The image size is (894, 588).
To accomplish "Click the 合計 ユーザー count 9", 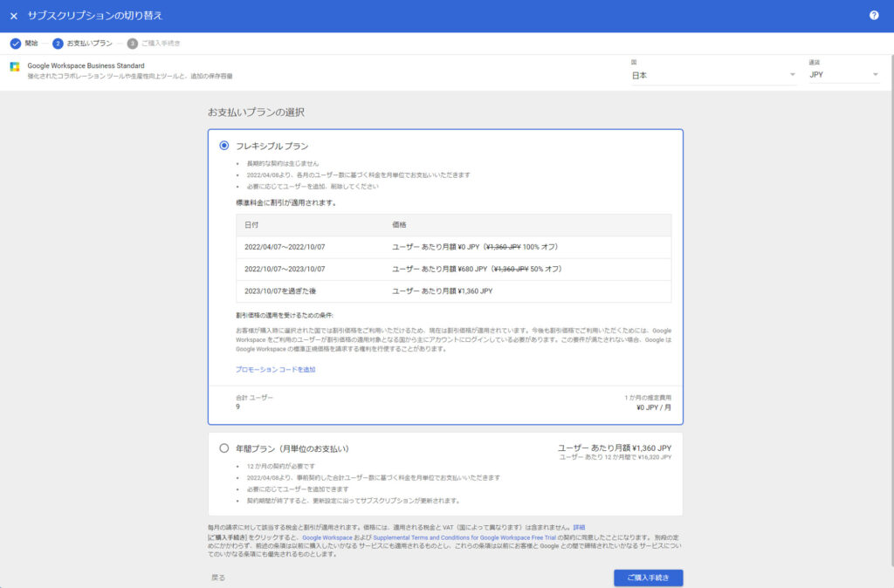I will [237, 407].
